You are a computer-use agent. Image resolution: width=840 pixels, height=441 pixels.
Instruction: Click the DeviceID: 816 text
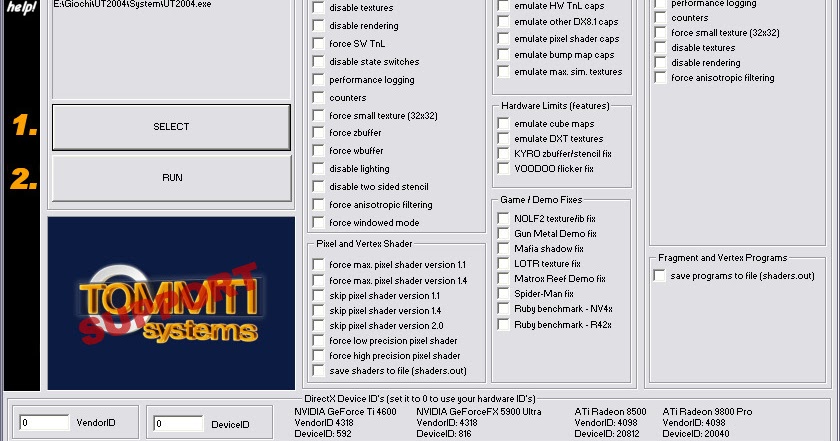coord(444,433)
